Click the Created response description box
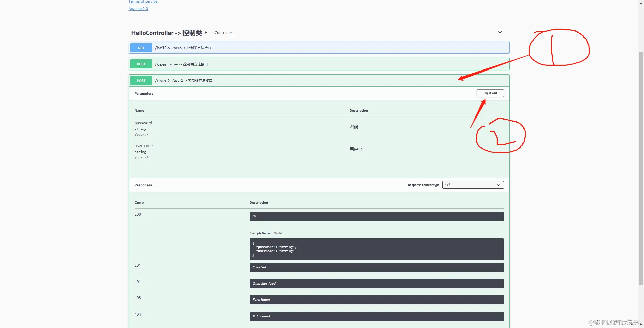644x328 pixels. point(377,267)
